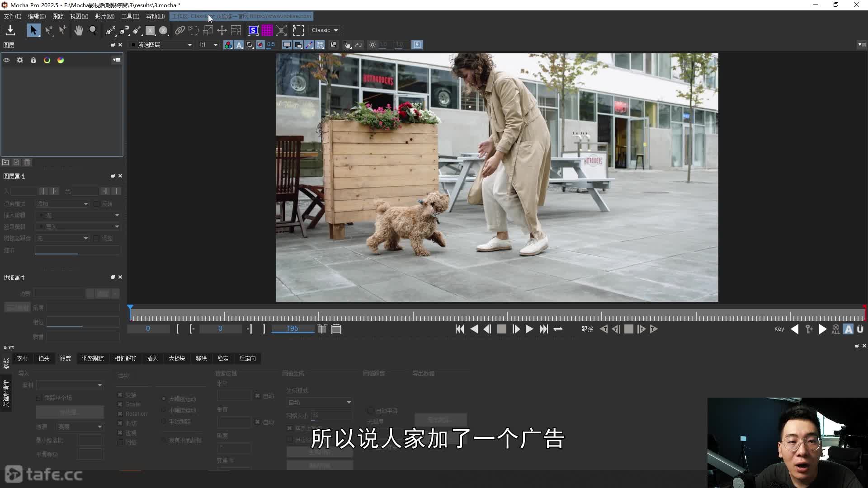Image resolution: width=868 pixels, height=488 pixels.
Task: Click the overlay opacity 0.5 value field
Action: click(271, 44)
